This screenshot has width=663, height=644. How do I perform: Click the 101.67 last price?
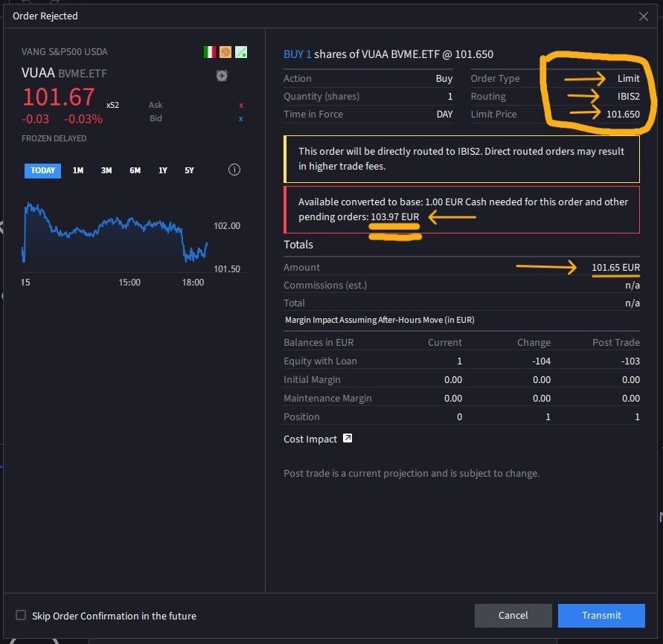click(x=59, y=97)
